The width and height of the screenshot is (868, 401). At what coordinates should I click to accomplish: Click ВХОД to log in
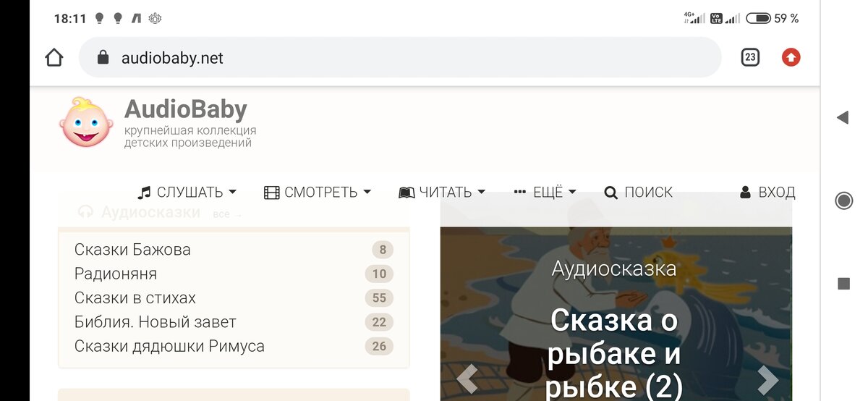[767, 193]
